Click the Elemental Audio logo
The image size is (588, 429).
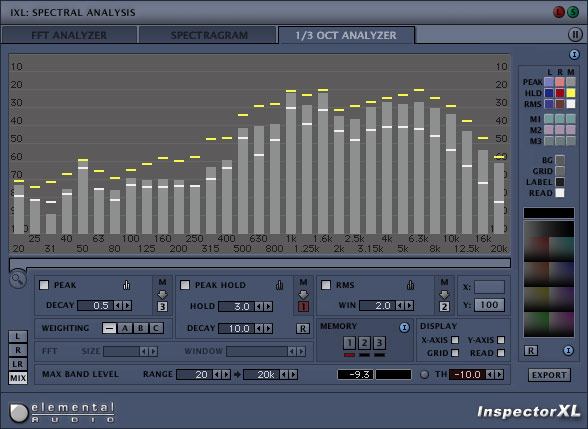62,412
